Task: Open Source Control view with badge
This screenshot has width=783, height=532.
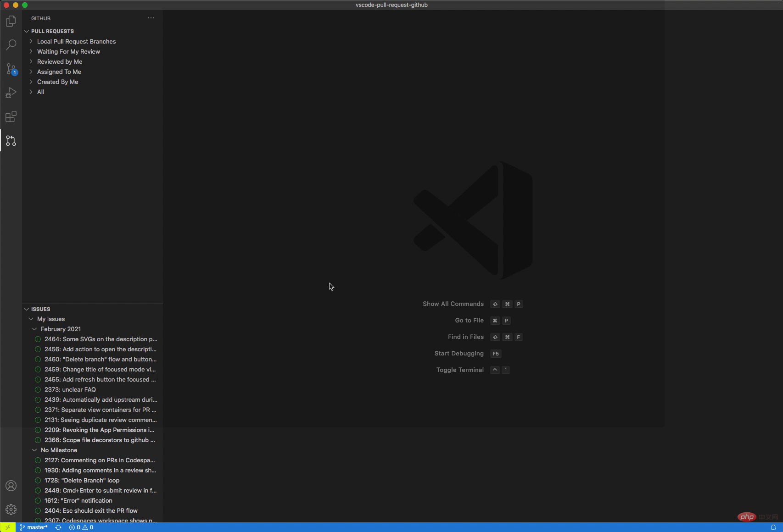Action: pyautogui.click(x=11, y=69)
